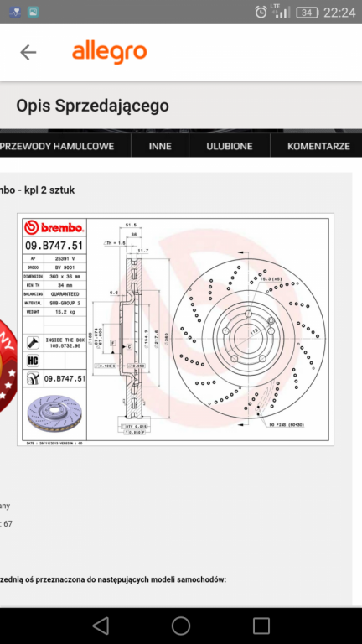
Task: Tap the Android back navigation button
Action: click(101, 626)
